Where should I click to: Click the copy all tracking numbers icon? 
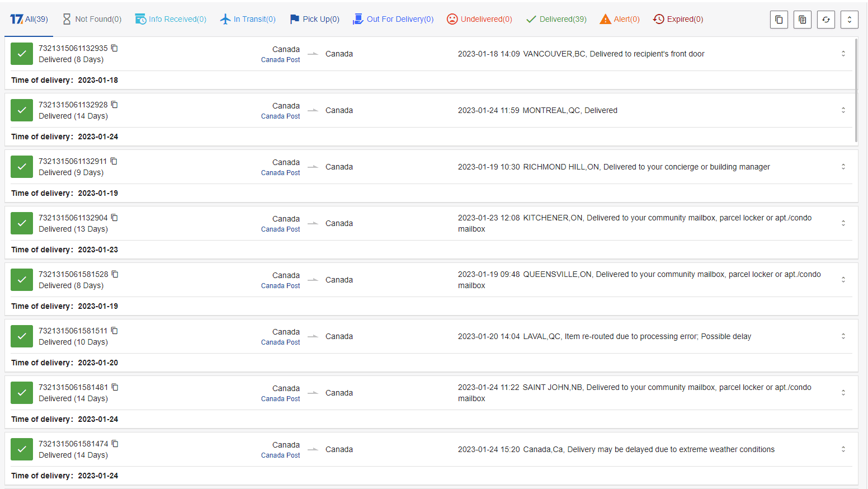[x=779, y=19]
